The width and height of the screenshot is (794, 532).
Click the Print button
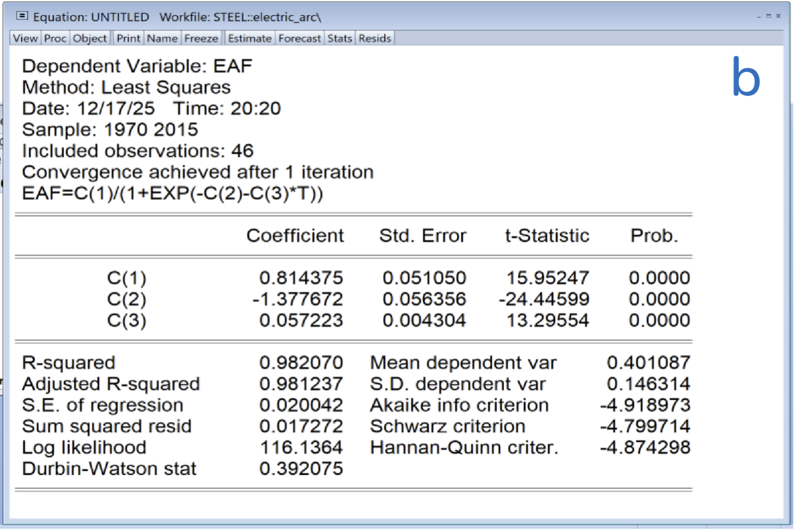coord(128,38)
